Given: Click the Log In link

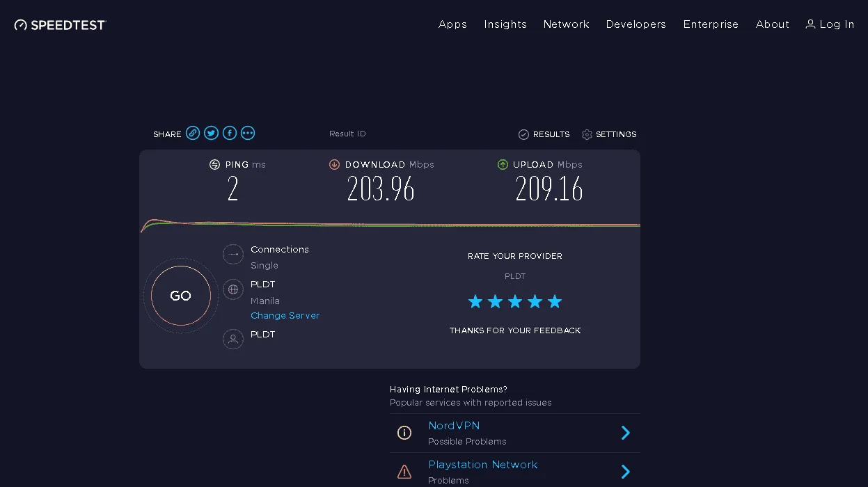Looking at the screenshot, I should click(837, 24).
